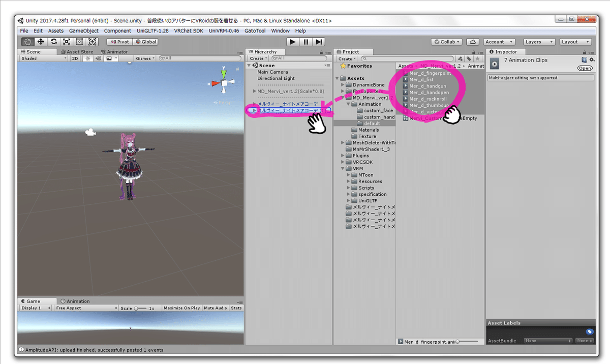Click the Asset Labels tag icon
The height and width of the screenshot is (364, 610).
click(589, 331)
